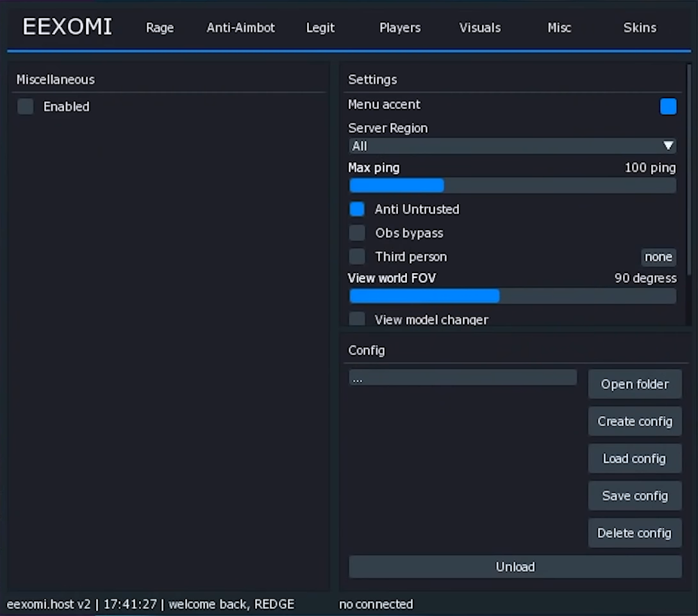Adjust the View world FOV slider
This screenshot has height=616, width=698.
(x=512, y=296)
